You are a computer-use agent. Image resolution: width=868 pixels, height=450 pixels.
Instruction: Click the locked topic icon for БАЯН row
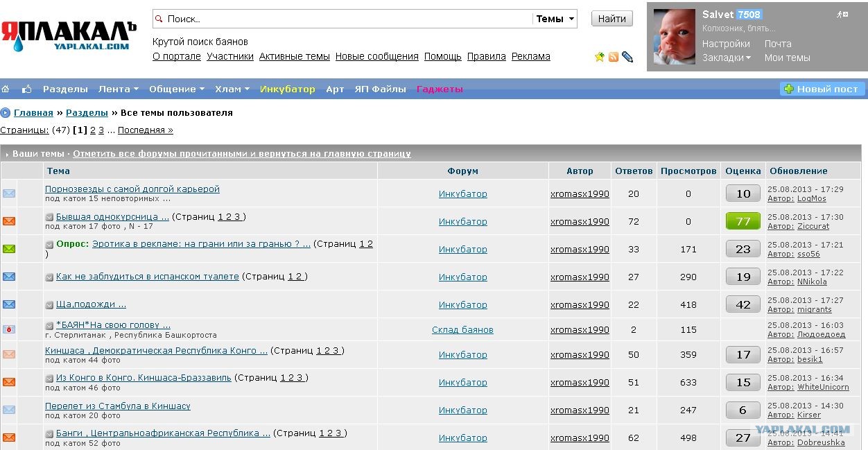(x=9, y=329)
